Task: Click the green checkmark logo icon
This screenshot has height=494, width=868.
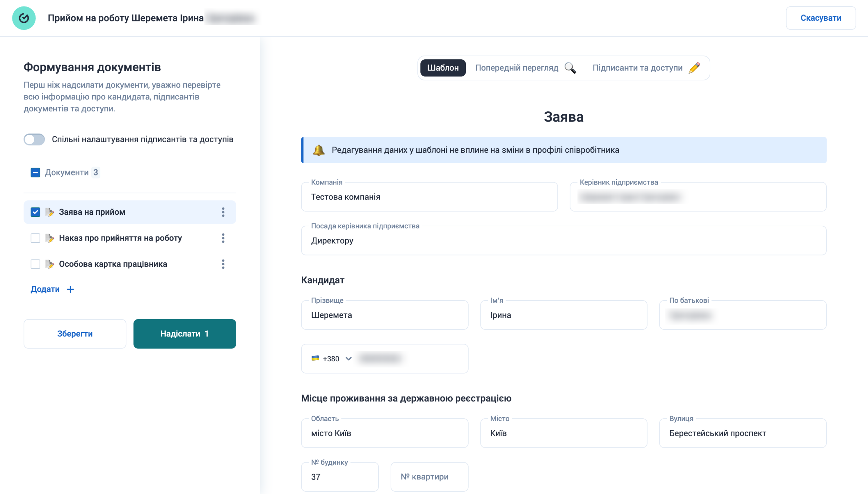Action: 24,18
